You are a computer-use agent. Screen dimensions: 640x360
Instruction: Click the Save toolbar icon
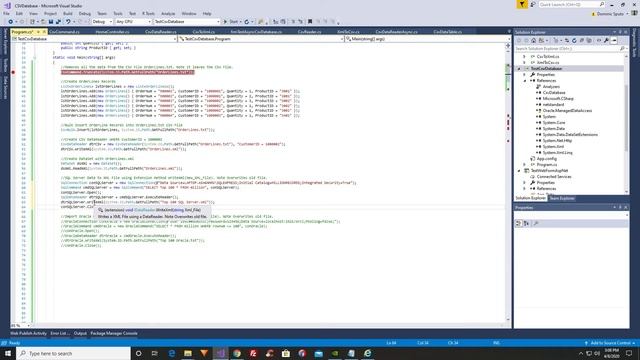click(x=51, y=22)
